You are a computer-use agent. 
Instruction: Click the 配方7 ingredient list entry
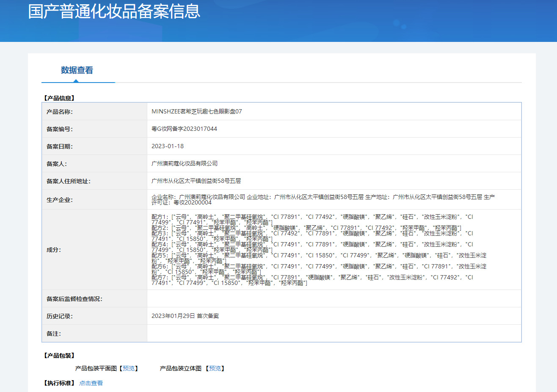tap(312, 280)
